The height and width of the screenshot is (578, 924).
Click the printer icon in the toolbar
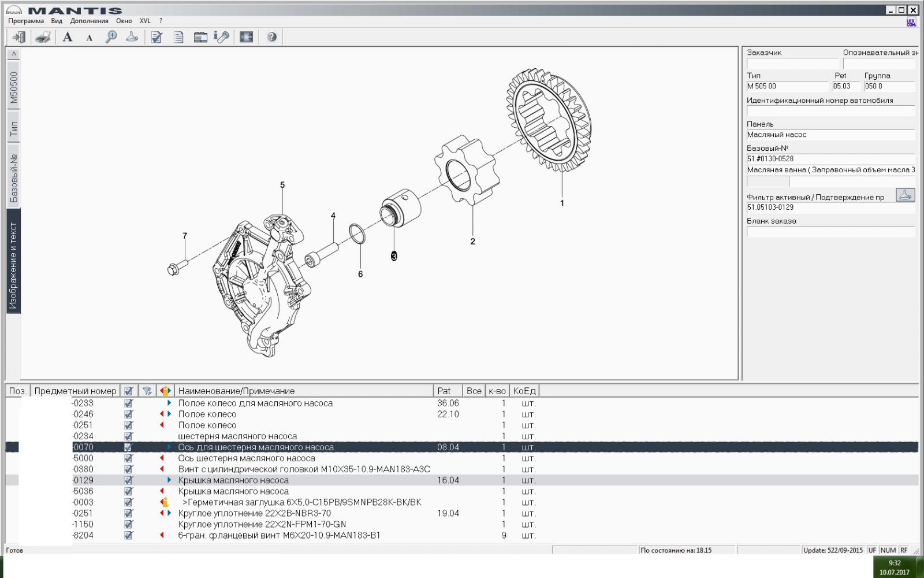pos(43,37)
